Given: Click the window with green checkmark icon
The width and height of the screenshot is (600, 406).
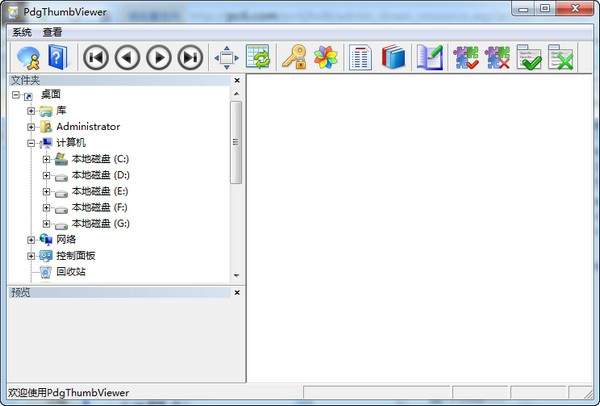Looking at the screenshot, I should coord(529,57).
